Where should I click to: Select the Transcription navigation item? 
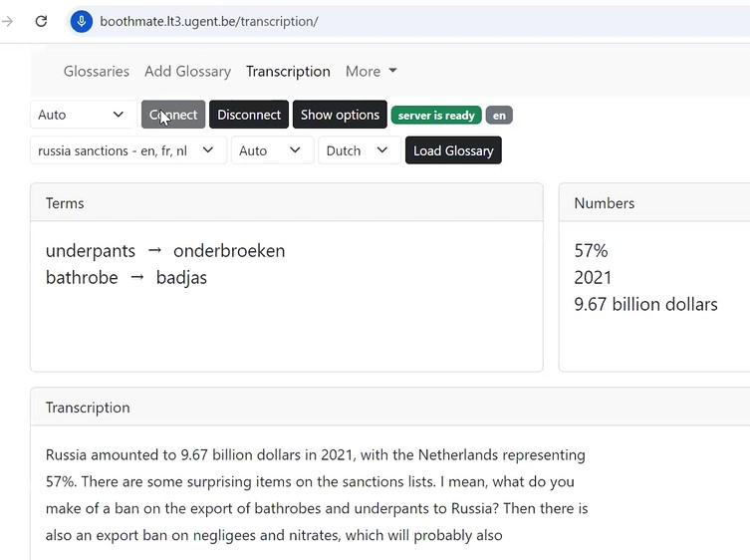pos(288,72)
